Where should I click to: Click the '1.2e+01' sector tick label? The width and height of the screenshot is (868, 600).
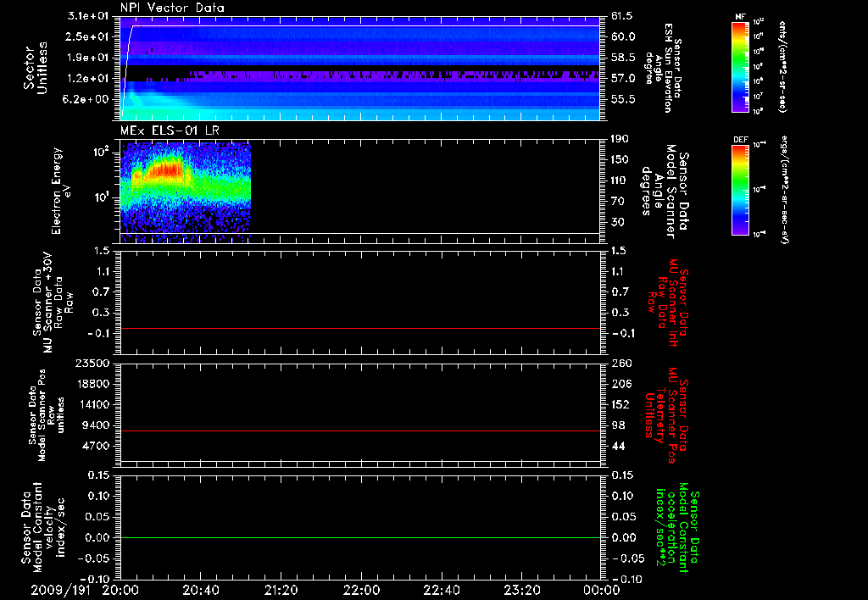pyautogui.click(x=88, y=79)
